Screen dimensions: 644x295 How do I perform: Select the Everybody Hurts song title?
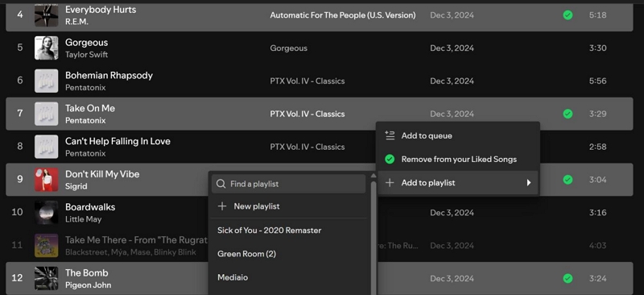(101, 10)
